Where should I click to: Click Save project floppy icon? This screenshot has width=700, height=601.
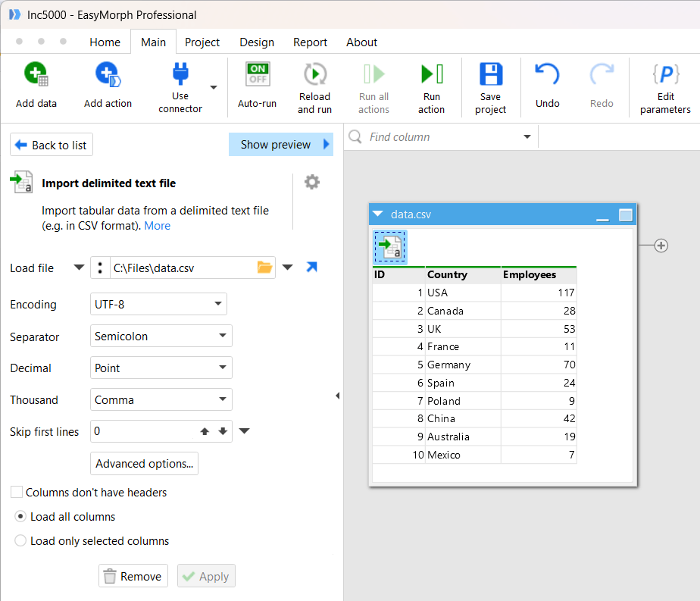pos(491,74)
